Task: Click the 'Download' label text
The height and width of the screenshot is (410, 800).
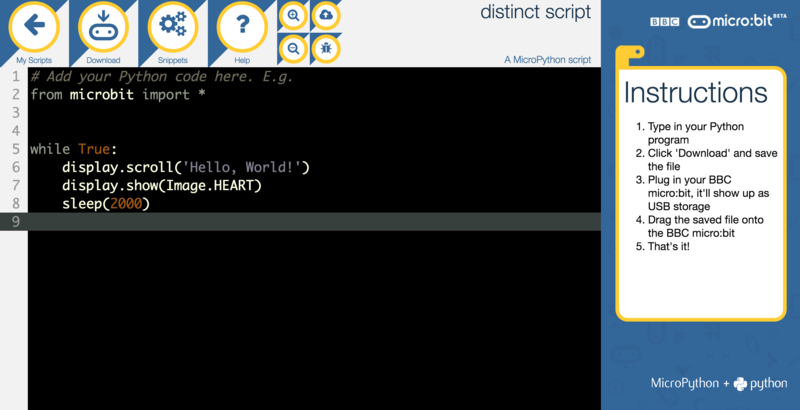Action: pyautogui.click(x=103, y=60)
